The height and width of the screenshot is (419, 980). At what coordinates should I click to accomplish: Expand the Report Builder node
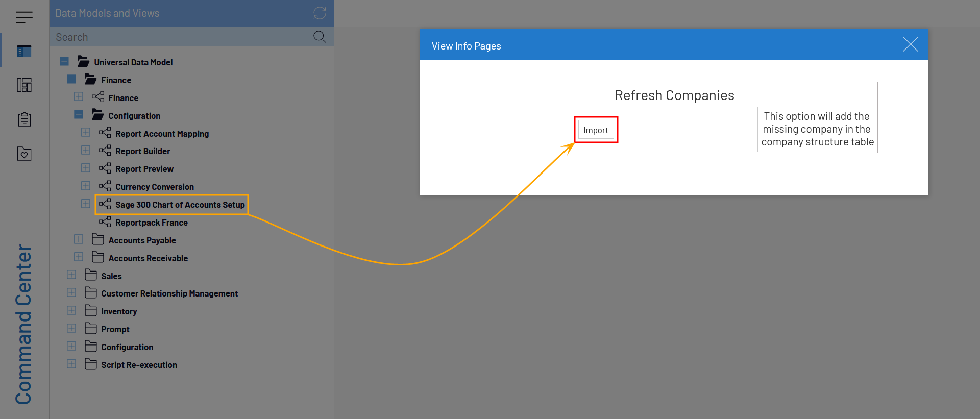86,151
